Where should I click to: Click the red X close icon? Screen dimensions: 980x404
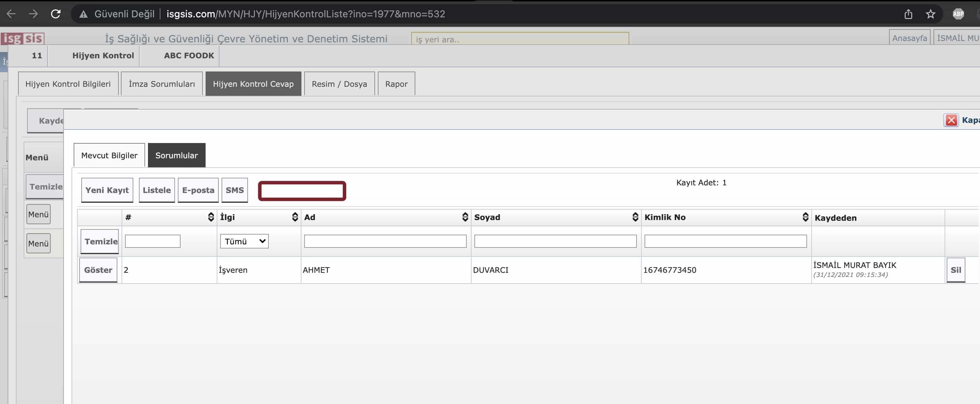(x=951, y=120)
